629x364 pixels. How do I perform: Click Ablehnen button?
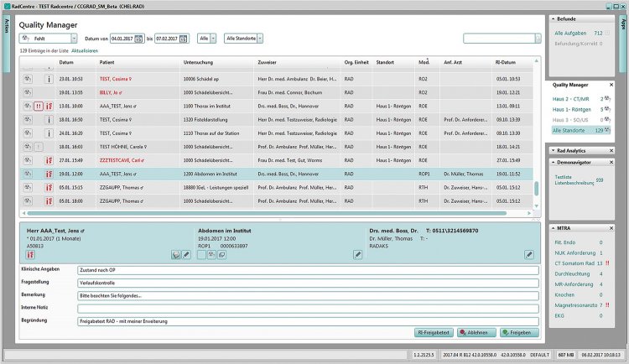(x=476, y=332)
